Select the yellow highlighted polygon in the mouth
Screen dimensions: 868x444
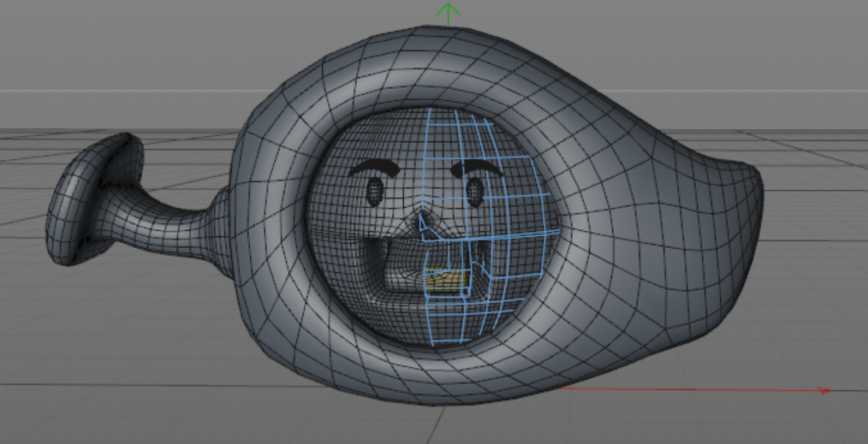click(446, 280)
